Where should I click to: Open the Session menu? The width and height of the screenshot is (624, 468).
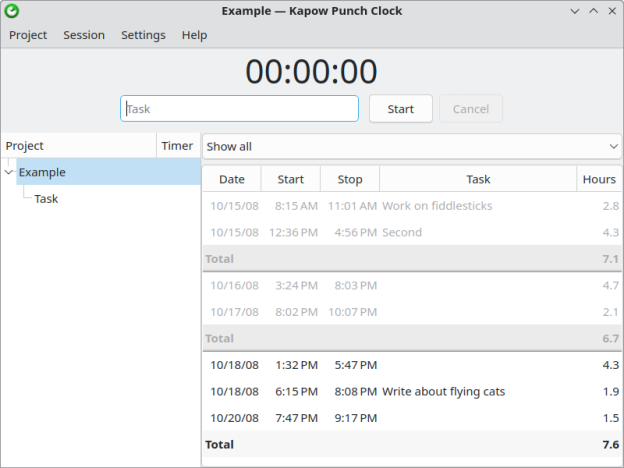[x=84, y=35]
